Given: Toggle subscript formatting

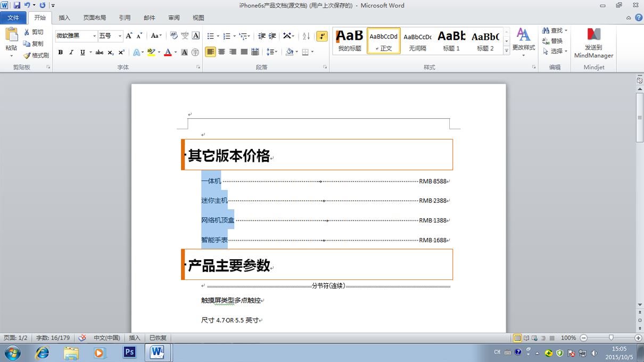Looking at the screenshot, I should point(111,52).
